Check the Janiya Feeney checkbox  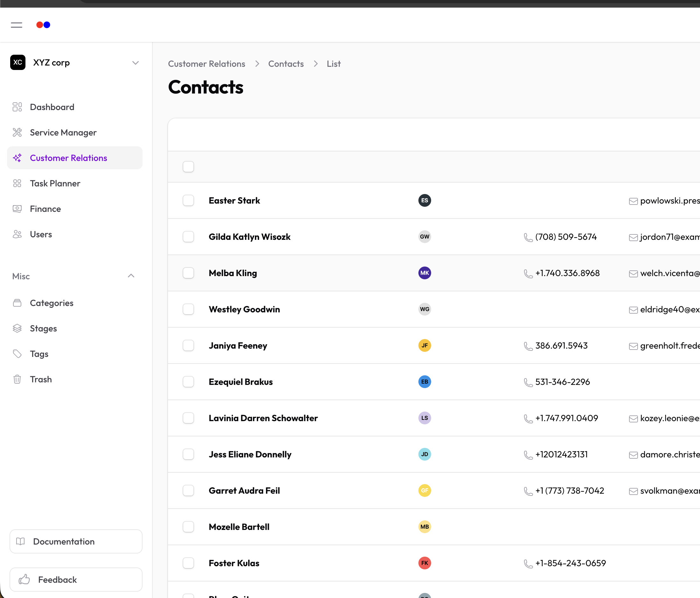point(188,345)
